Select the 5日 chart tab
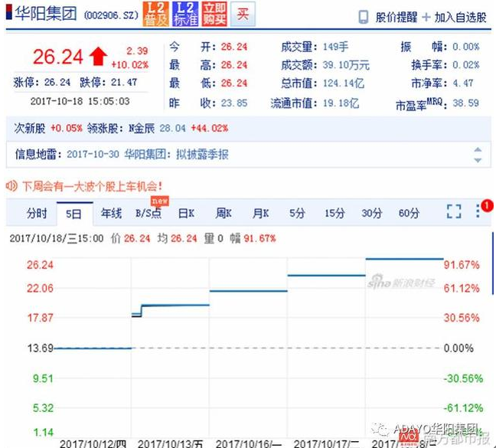The height and width of the screenshot is (448, 496). 74,214
